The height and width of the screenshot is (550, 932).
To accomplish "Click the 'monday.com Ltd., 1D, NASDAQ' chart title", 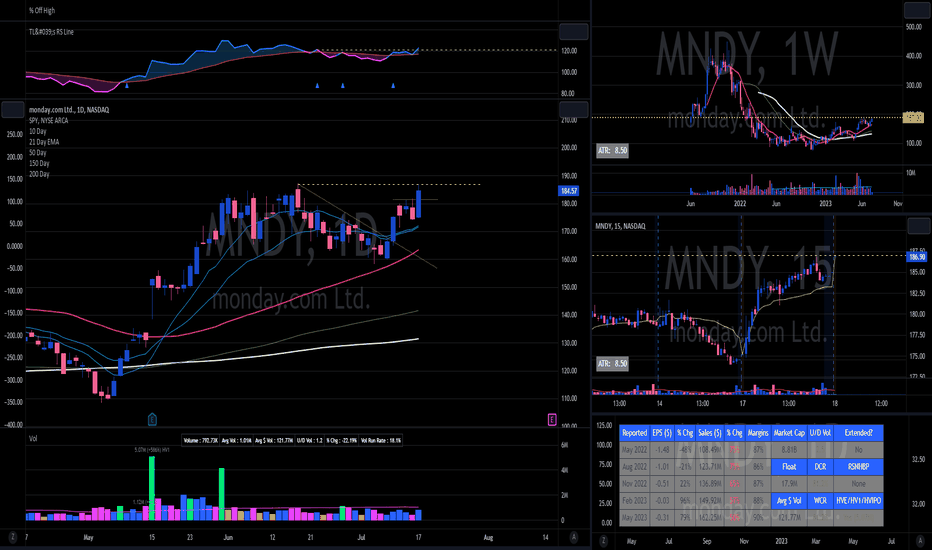I will [x=69, y=110].
